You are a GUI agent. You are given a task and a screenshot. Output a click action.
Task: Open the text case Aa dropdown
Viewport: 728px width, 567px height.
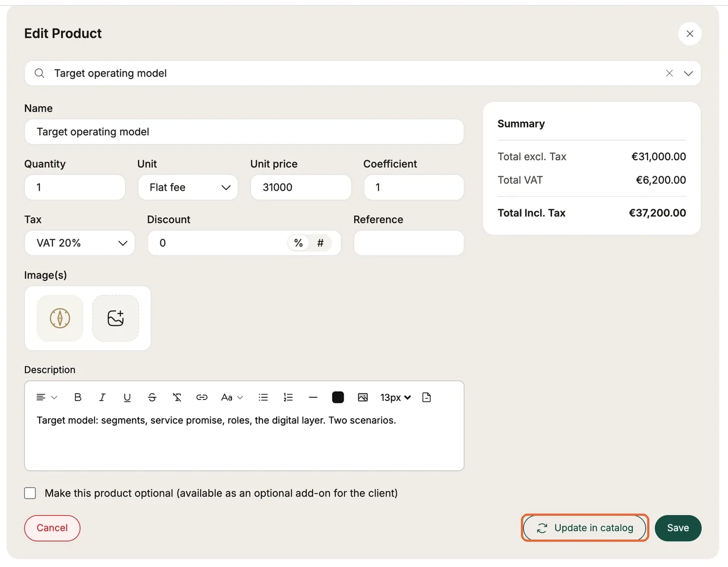tap(232, 397)
